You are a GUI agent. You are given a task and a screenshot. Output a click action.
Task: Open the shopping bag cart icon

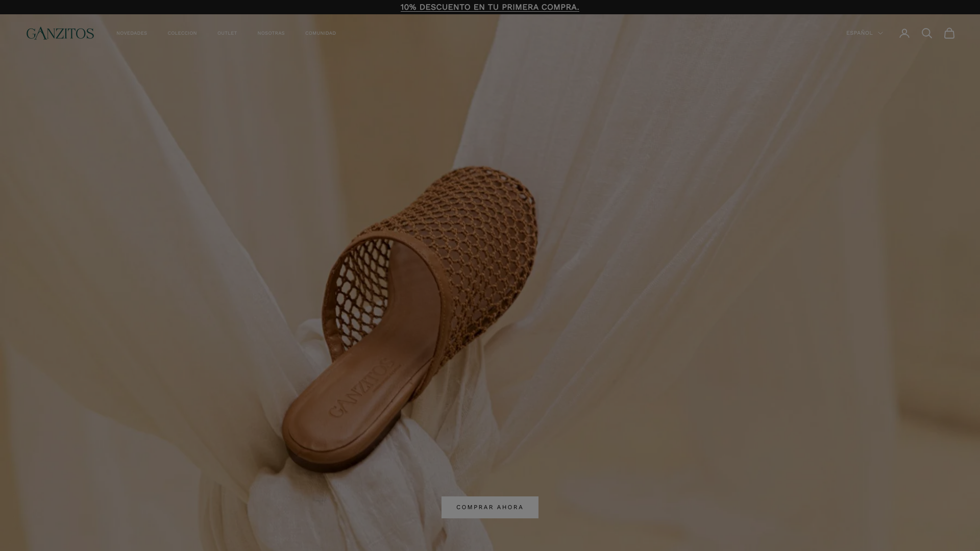[949, 33]
